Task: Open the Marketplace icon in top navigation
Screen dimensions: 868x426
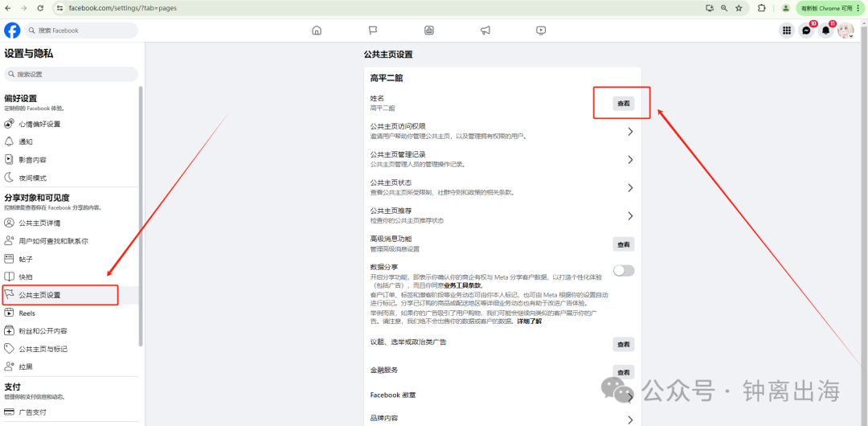Action: (x=428, y=31)
